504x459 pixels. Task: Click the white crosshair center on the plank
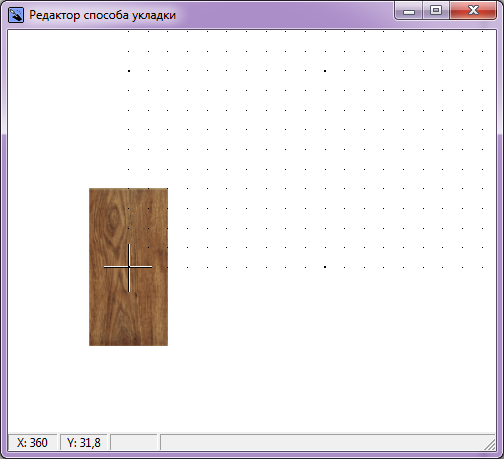pos(129,267)
